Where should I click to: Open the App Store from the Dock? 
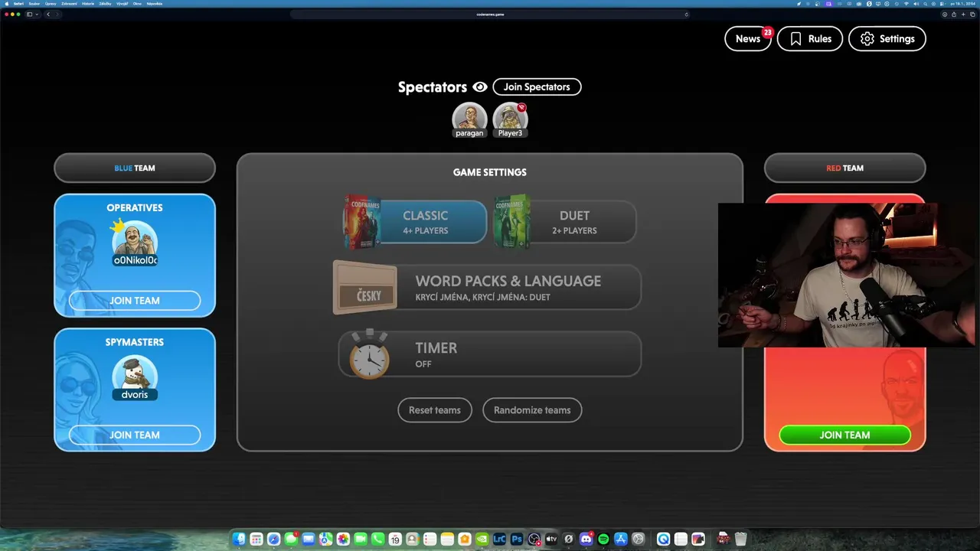621,539
